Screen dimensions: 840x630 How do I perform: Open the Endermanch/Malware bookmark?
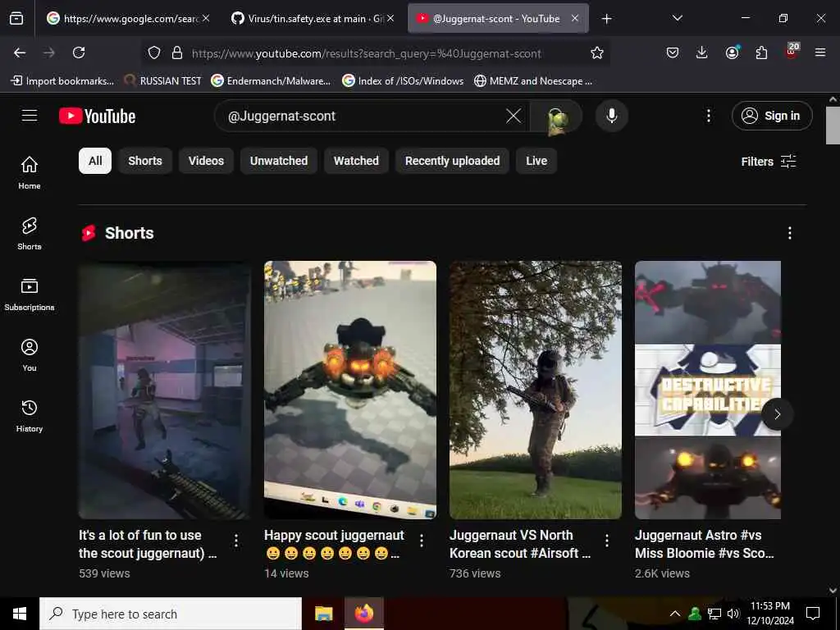pyautogui.click(x=271, y=81)
